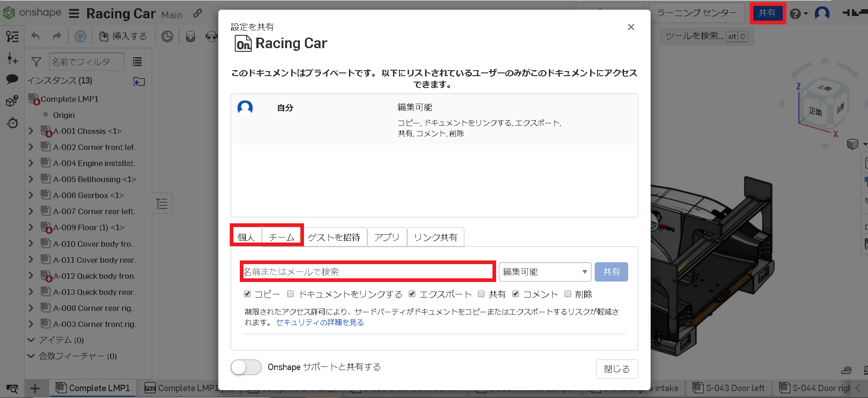868x398 pixels.
Task: Click the cylinder-shaped toolbar icon
Action: pos(190,36)
